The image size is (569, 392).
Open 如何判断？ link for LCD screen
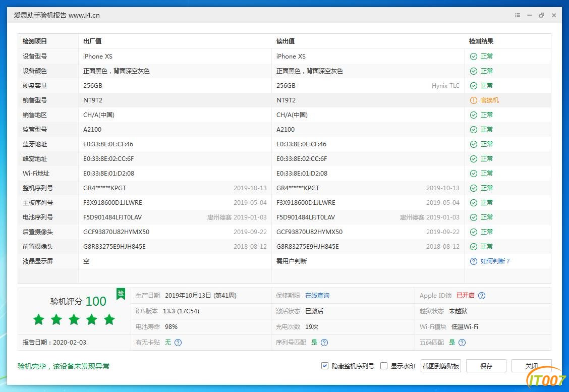(495, 261)
